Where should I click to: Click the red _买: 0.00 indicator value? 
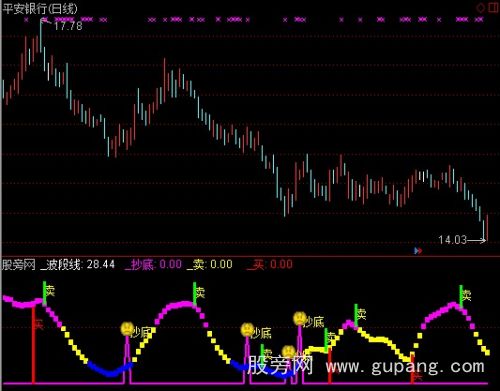[270, 265]
